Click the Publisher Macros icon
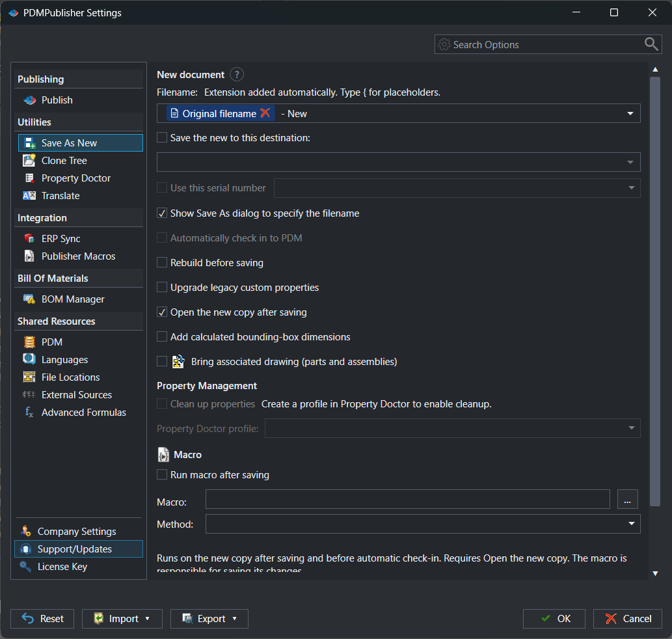This screenshot has width=672, height=639. click(x=29, y=256)
